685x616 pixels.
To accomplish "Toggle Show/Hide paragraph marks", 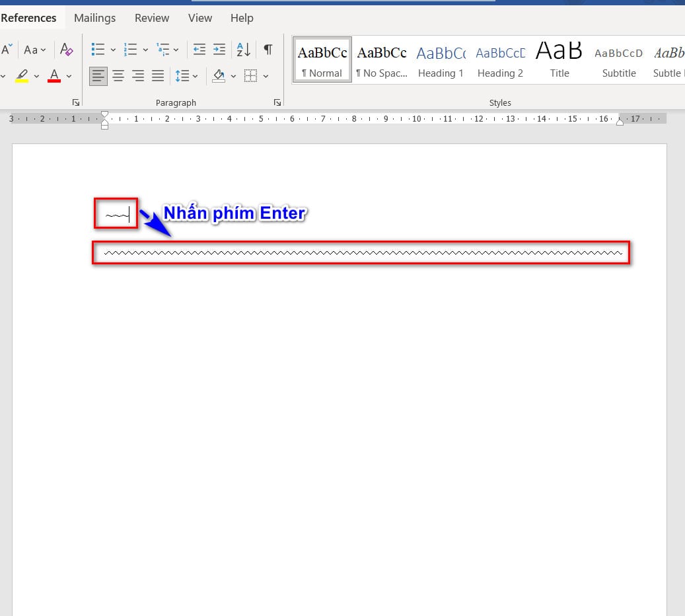I will click(x=268, y=50).
